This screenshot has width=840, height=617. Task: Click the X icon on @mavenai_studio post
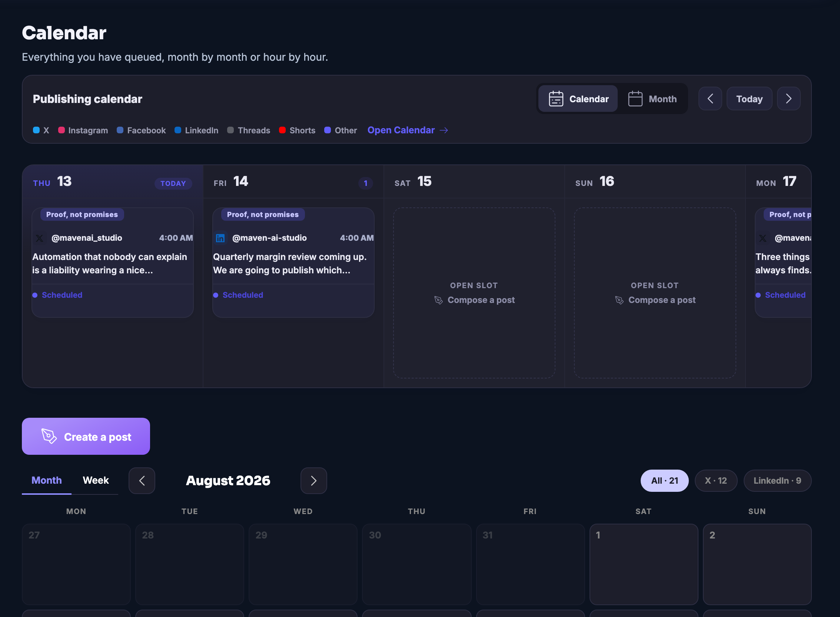click(x=40, y=238)
